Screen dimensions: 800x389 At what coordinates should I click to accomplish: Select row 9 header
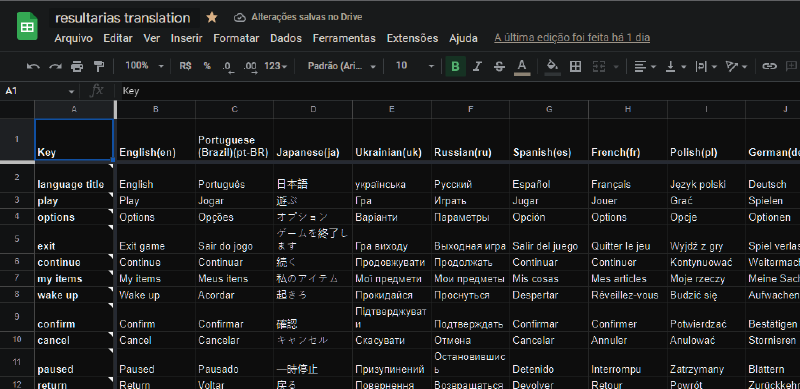click(x=17, y=317)
